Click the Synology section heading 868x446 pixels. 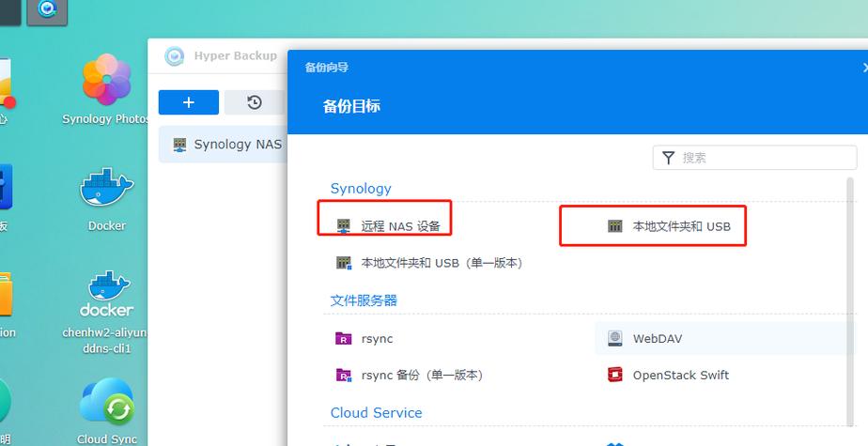[361, 189]
